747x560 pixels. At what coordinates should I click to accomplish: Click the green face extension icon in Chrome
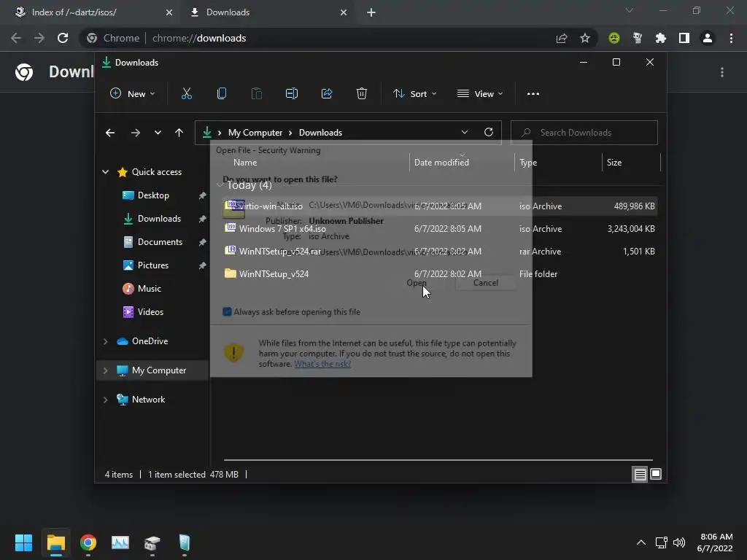[614, 38]
